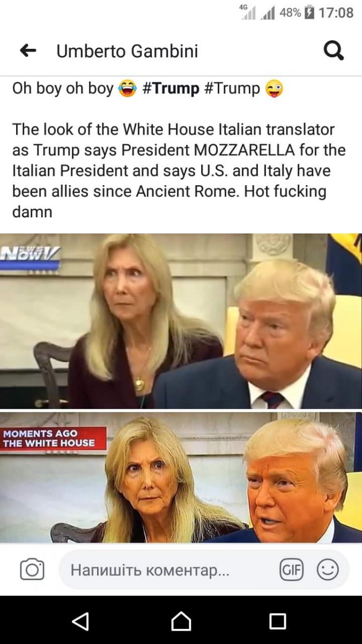Open the second #Trump hashtag link
Screen dimensions: 362x644
232,88
